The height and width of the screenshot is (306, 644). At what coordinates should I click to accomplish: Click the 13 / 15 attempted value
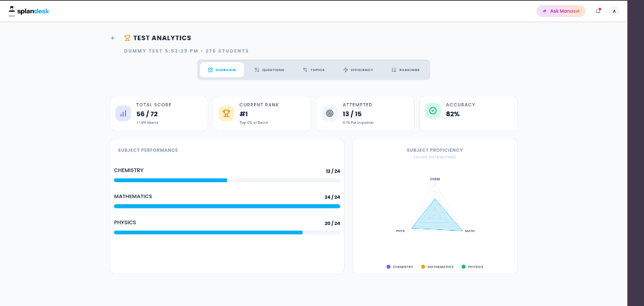pyautogui.click(x=352, y=114)
